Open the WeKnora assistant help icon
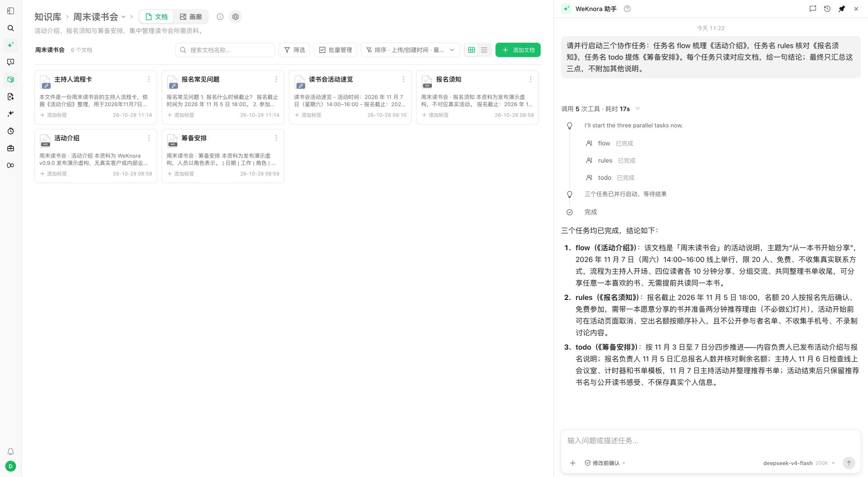Viewport: 868px width, 477px height. (x=627, y=9)
